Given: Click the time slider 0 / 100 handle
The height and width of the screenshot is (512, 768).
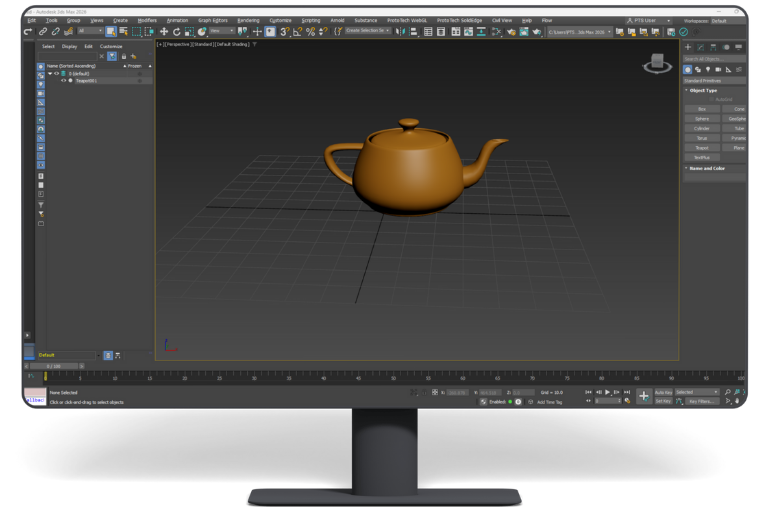Looking at the screenshot, I should click(x=54, y=366).
